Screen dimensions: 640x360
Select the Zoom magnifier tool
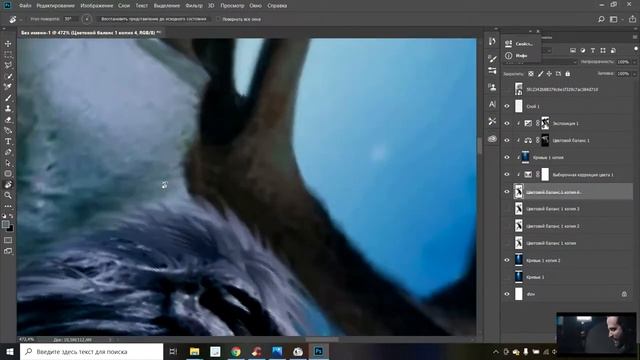tap(8, 196)
